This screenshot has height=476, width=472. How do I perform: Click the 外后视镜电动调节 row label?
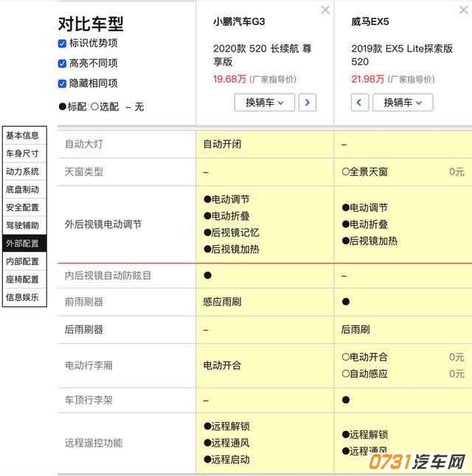tap(103, 224)
